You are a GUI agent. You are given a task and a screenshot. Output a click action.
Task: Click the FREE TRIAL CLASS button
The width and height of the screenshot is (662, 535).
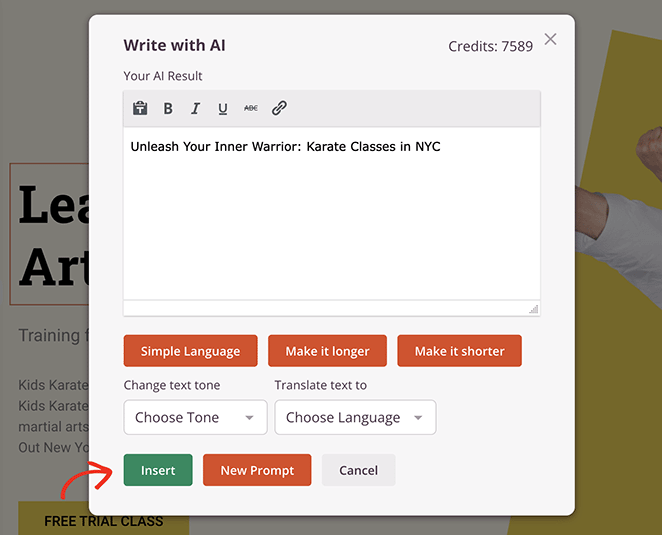[103, 521]
